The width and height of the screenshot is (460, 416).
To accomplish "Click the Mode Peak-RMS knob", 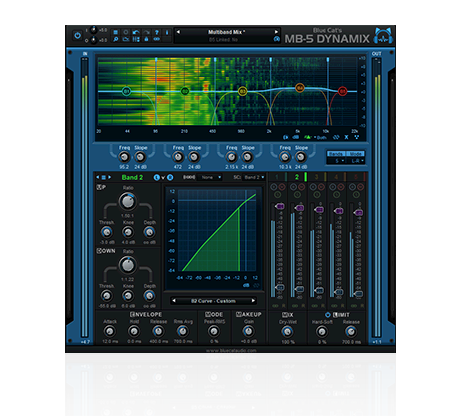I will tap(214, 331).
